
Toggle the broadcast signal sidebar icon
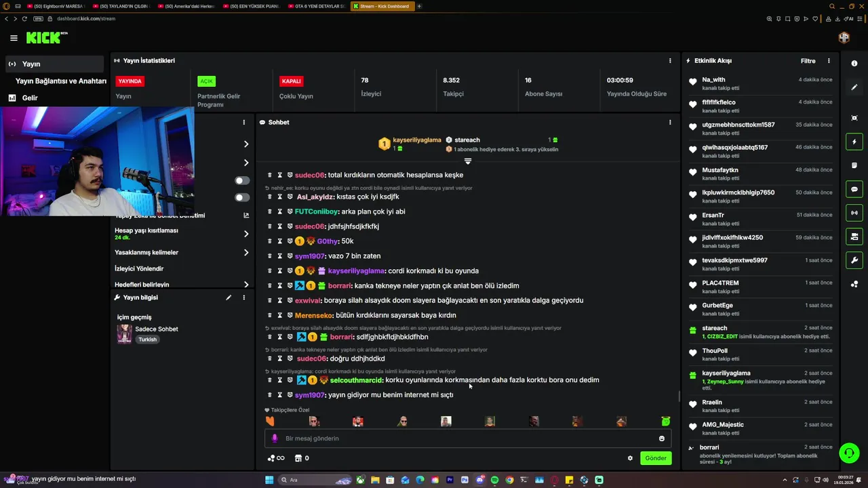[x=854, y=213]
